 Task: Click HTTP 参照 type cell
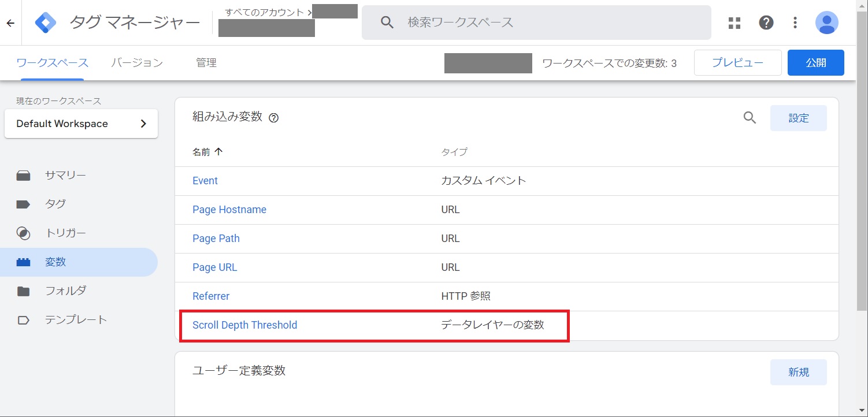coord(466,296)
